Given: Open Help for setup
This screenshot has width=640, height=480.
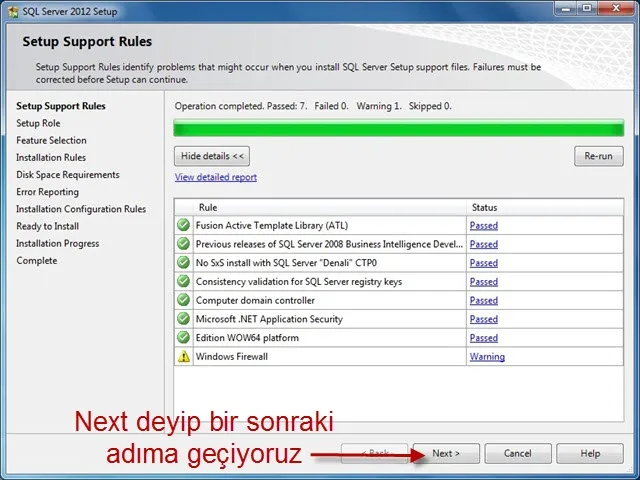Looking at the screenshot, I should [590, 453].
